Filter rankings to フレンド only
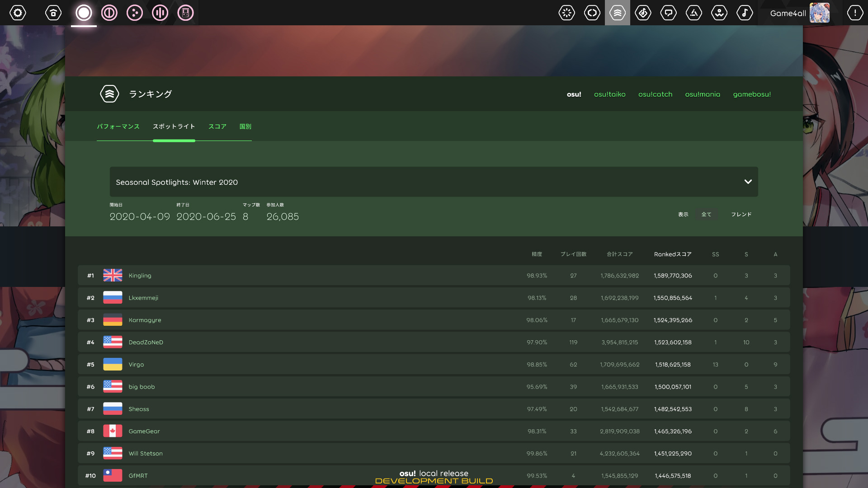Image resolution: width=868 pixels, height=488 pixels. (741, 214)
